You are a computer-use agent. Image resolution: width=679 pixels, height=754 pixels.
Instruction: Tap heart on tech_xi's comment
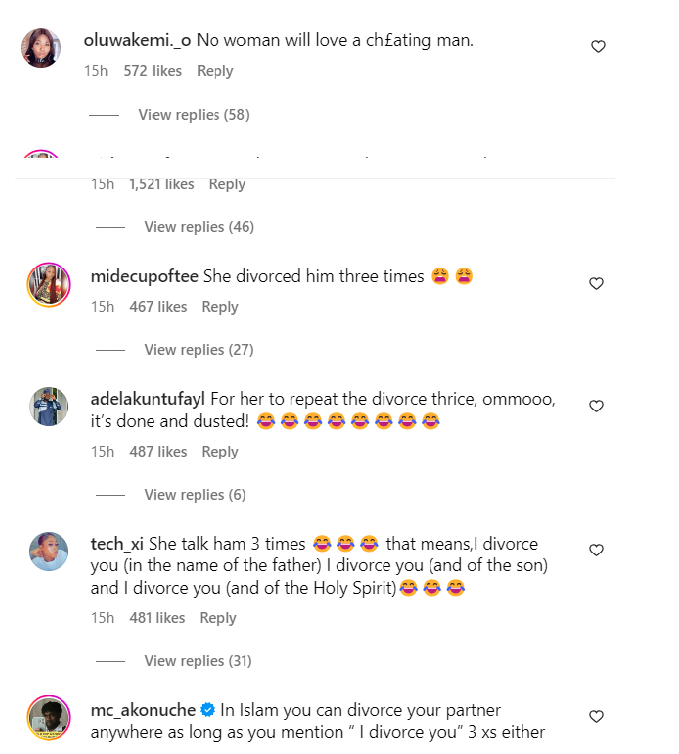pos(596,550)
